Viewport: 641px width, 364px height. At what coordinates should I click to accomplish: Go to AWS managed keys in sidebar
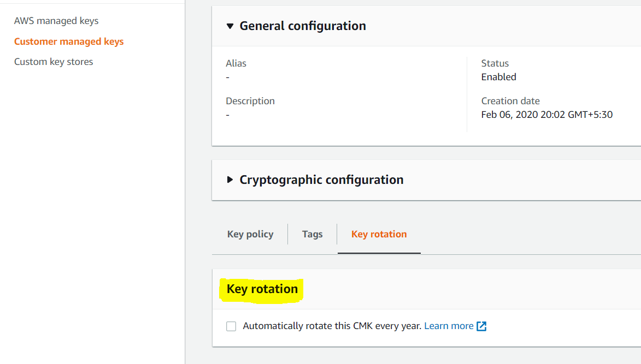pos(56,21)
